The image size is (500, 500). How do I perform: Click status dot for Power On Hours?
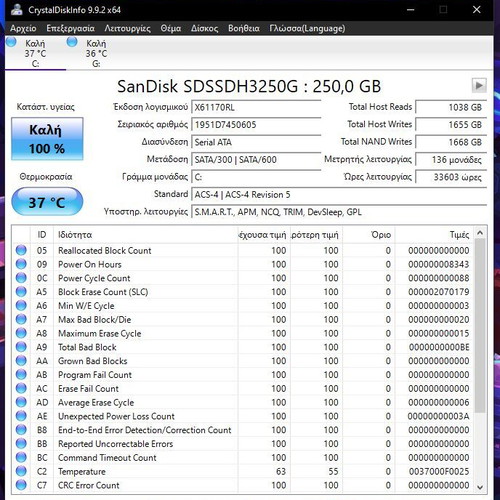[x=21, y=264]
